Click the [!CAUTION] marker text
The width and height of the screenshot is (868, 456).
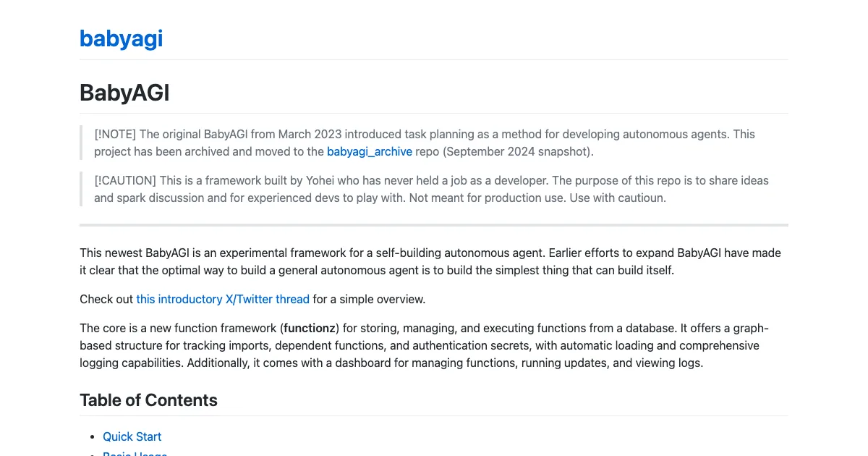tap(125, 180)
